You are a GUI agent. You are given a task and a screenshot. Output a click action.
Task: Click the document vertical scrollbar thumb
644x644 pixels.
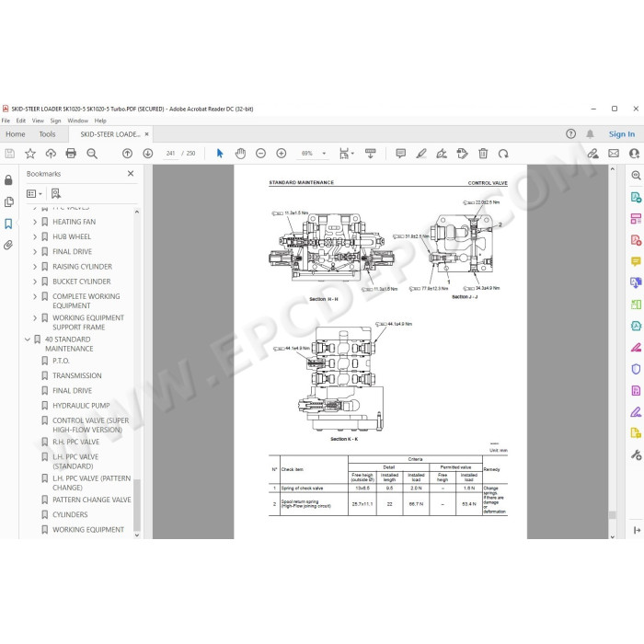613,515
